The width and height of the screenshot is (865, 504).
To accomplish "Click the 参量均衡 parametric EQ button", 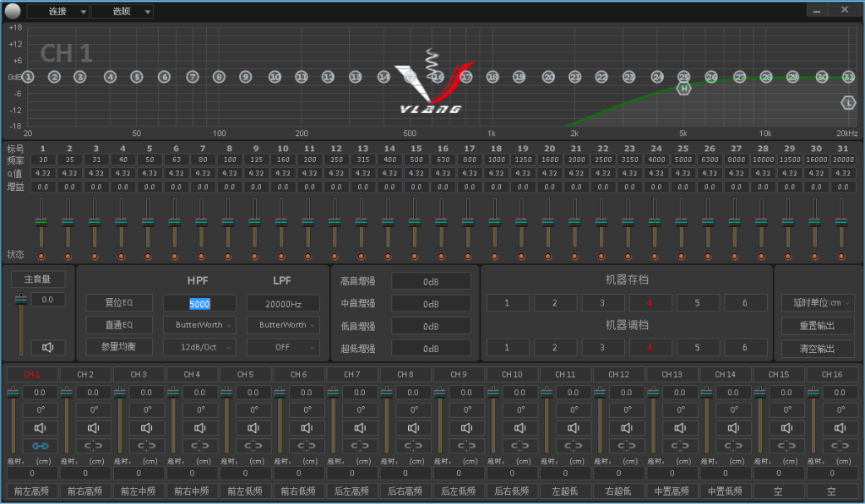I will click(118, 347).
